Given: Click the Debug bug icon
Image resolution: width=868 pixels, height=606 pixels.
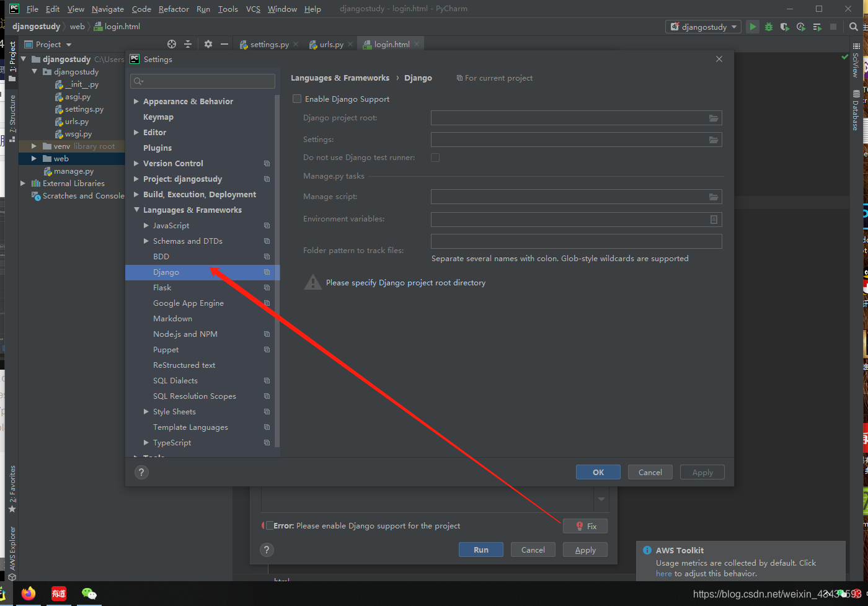Looking at the screenshot, I should click(769, 27).
